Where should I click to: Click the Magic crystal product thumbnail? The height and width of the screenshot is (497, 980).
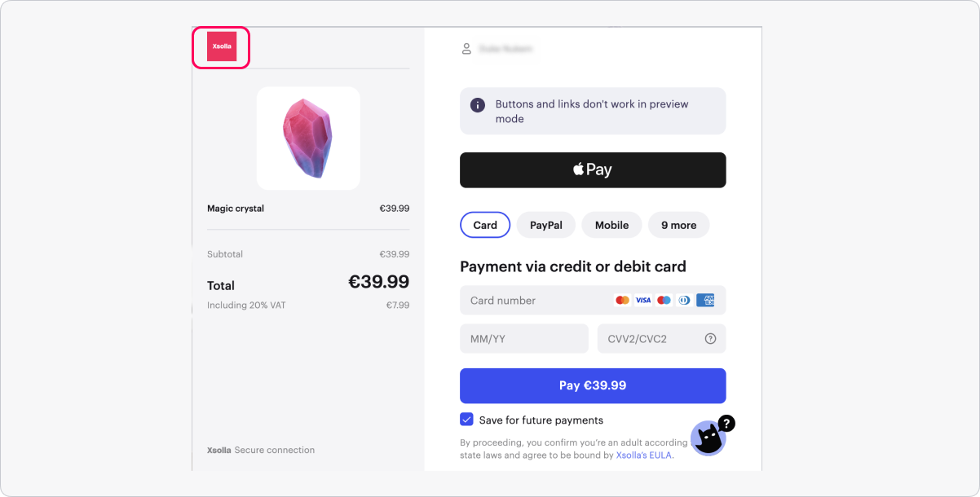(308, 139)
